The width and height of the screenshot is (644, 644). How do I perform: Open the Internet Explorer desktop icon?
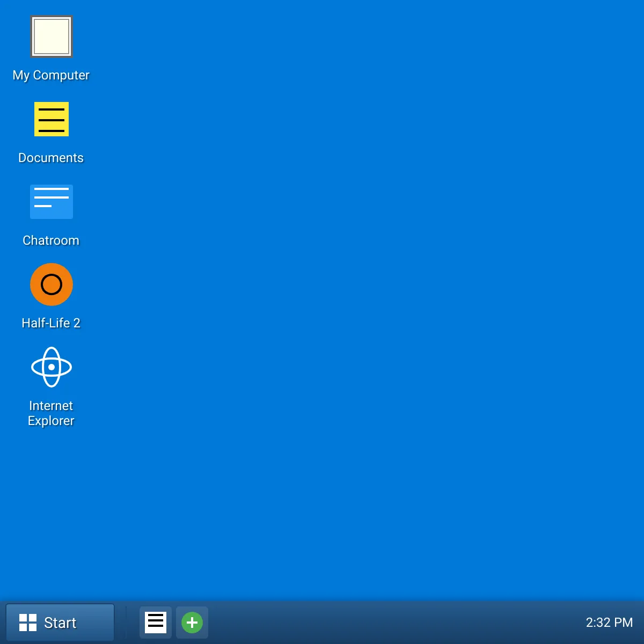pos(52,367)
